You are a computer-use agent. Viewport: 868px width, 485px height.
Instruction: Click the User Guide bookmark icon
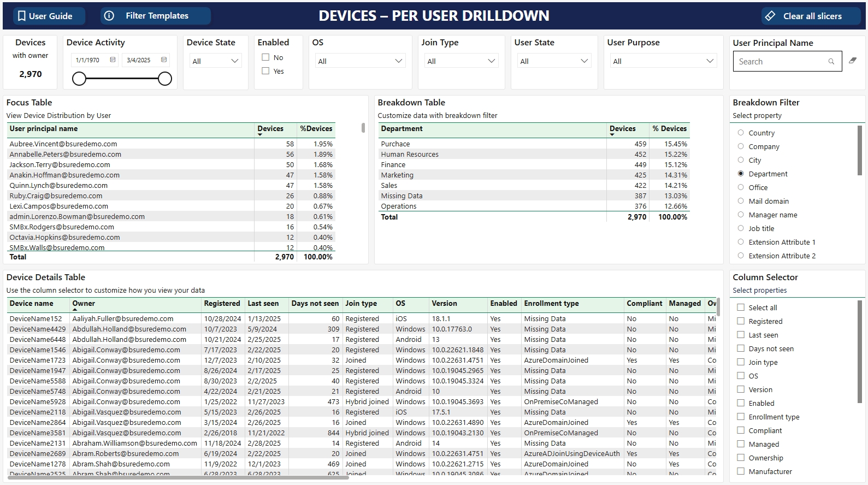coord(22,16)
